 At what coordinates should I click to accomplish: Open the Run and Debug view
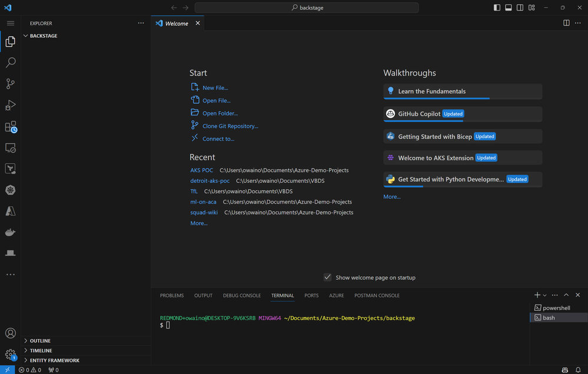tap(10, 105)
